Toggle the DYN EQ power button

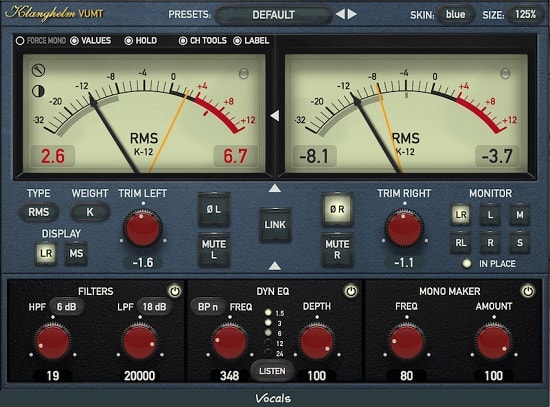pos(351,291)
